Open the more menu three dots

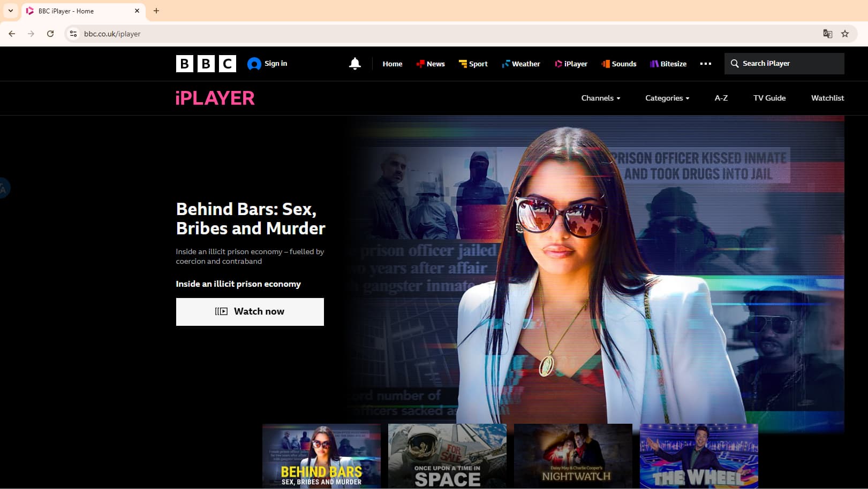click(706, 64)
